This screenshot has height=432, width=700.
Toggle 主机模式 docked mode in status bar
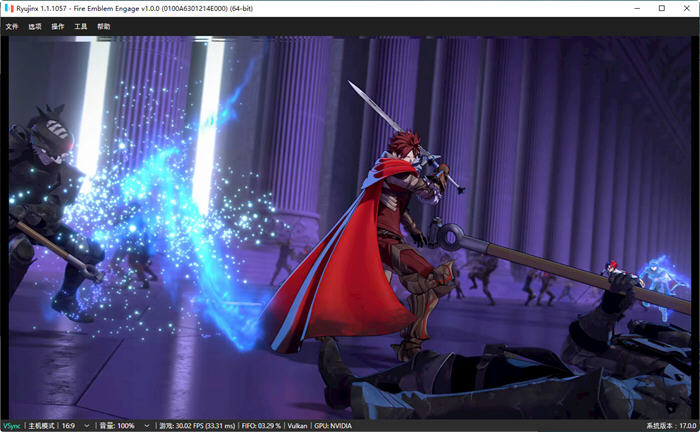pos(42,426)
